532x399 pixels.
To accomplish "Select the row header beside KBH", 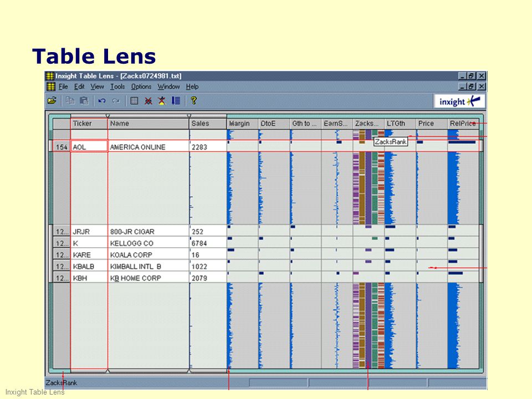I will (62, 278).
